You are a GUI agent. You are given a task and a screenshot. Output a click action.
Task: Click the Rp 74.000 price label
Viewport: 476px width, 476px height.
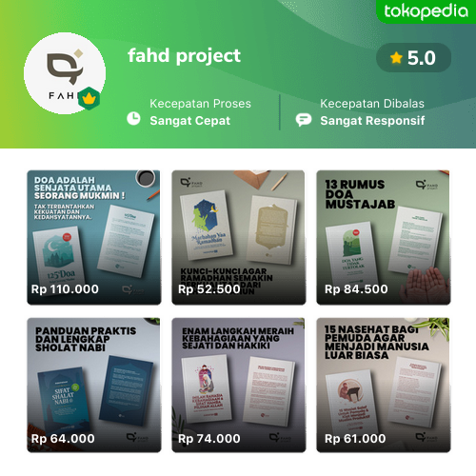point(209,439)
